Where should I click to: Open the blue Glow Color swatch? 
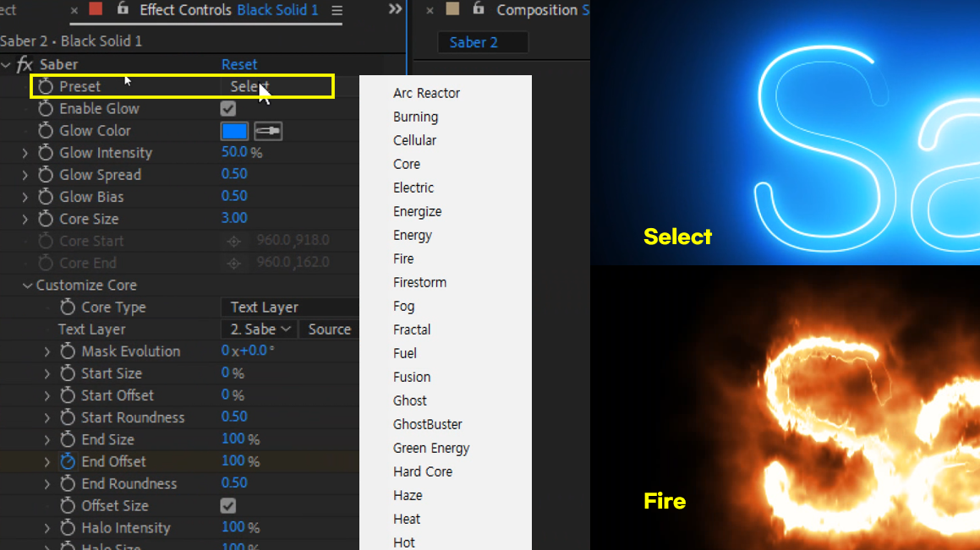[x=234, y=131]
